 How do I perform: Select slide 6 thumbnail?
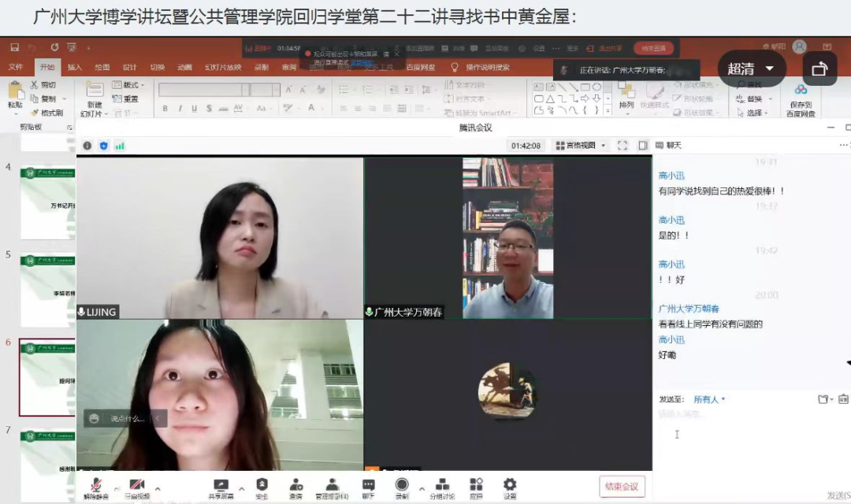[x=48, y=377]
